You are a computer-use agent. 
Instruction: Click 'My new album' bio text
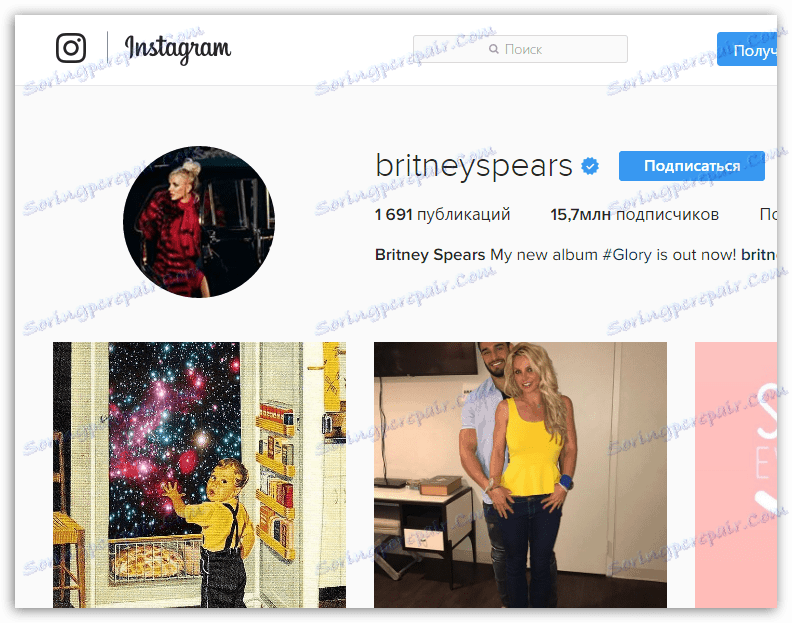(544, 254)
